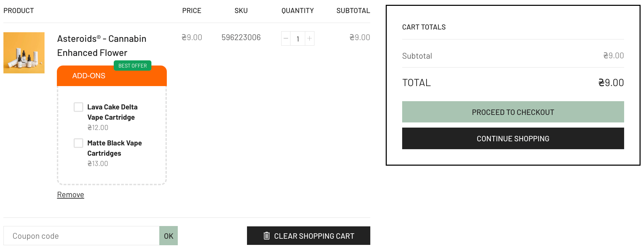Click the Matte Black Vape Cartridges label
Screen dimensions: 644x249
(114, 148)
